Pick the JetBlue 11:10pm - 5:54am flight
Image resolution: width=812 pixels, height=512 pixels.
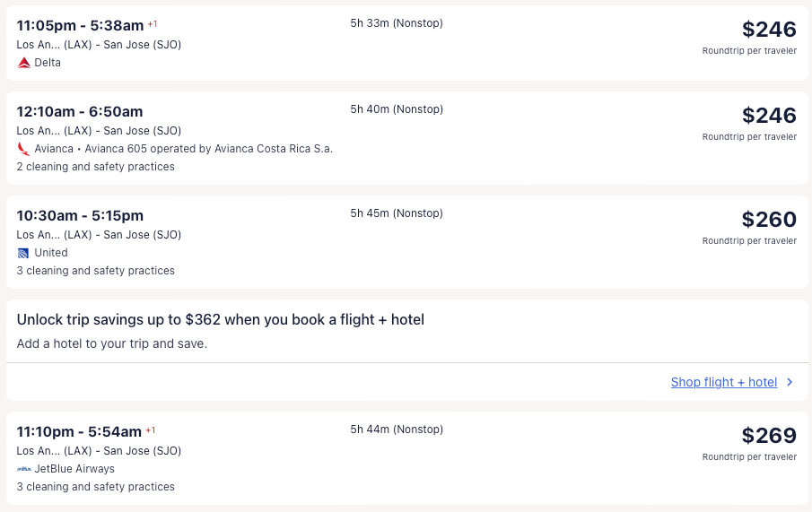pos(80,432)
